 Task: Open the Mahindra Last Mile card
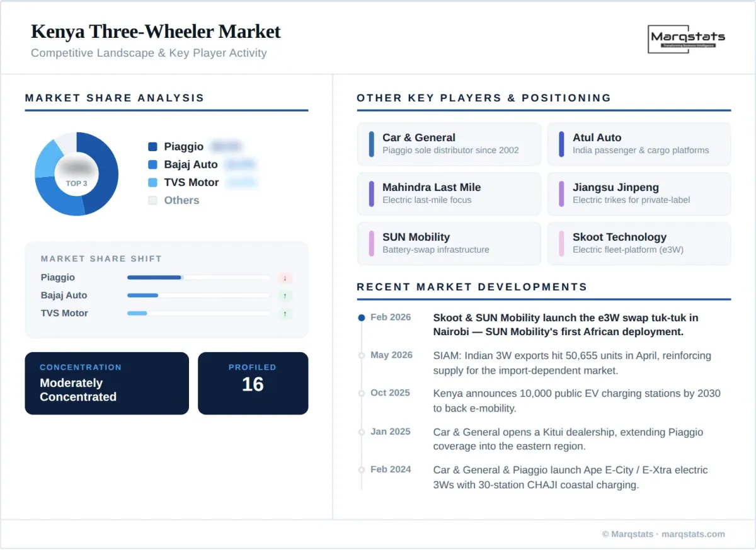click(x=449, y=193)
